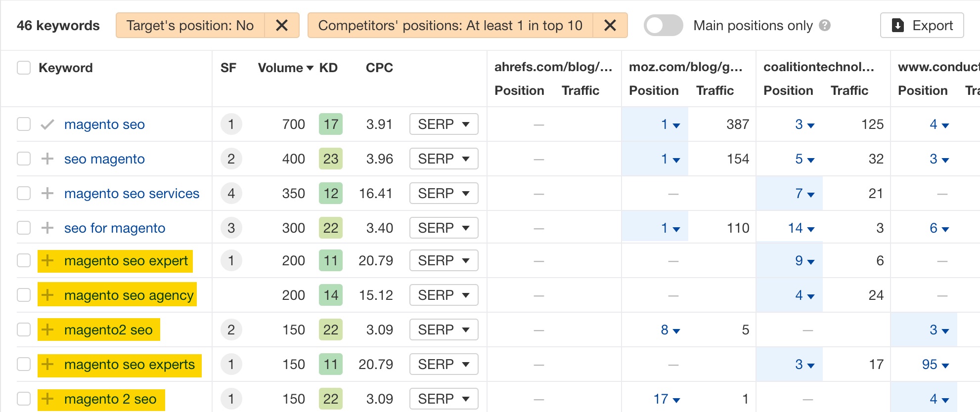Click the Export button
980x412 pixels.
click(922, 25)
